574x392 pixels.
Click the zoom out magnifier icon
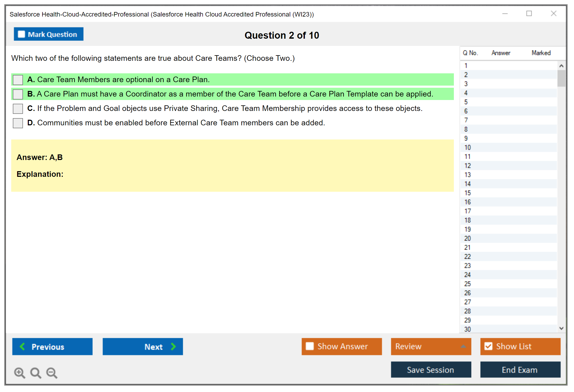pyautogui.click(x=52, y=373)
